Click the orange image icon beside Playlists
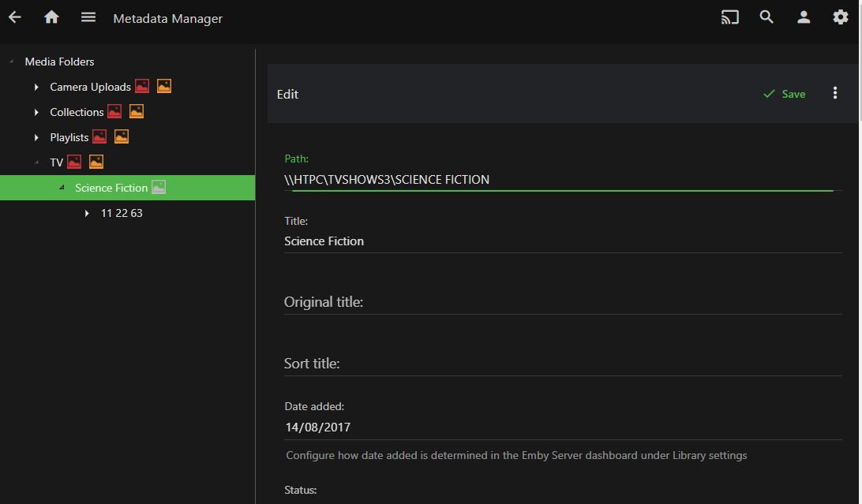The image size is (862, 504). coord(122,137)
